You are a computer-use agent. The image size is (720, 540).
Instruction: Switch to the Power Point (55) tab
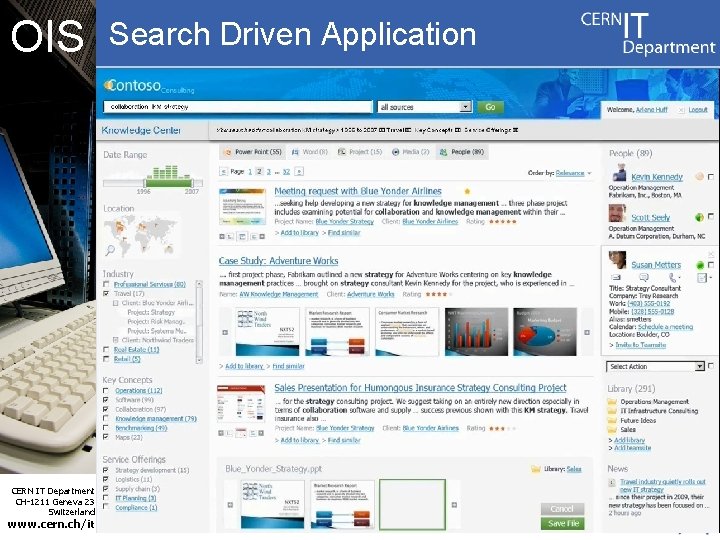(x=253, y=152)
